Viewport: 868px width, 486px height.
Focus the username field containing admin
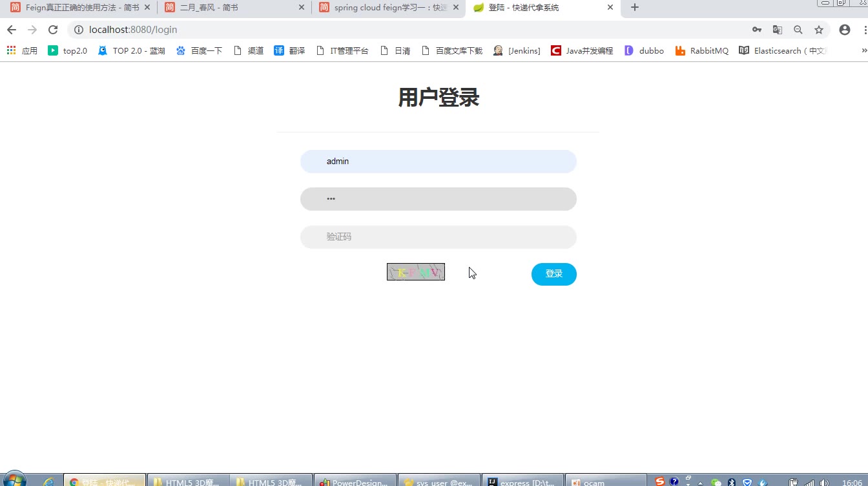pos(438,162)
